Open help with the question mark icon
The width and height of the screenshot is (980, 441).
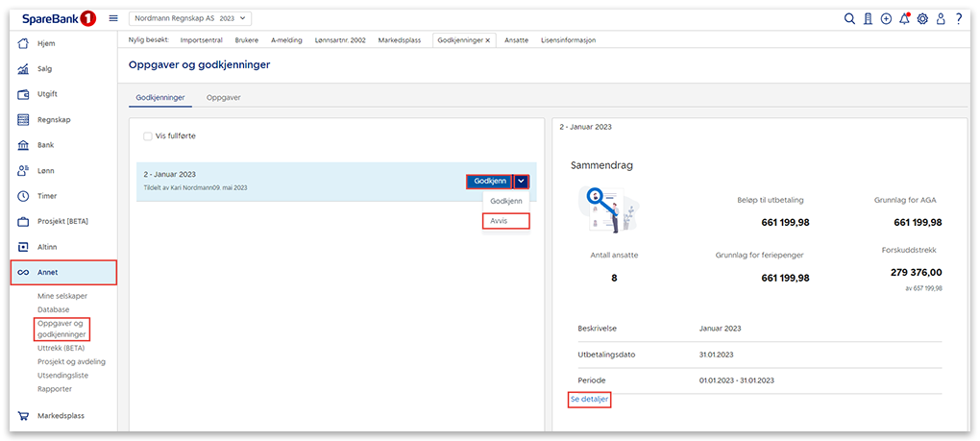pyautogui.click(x=959, y=19)
